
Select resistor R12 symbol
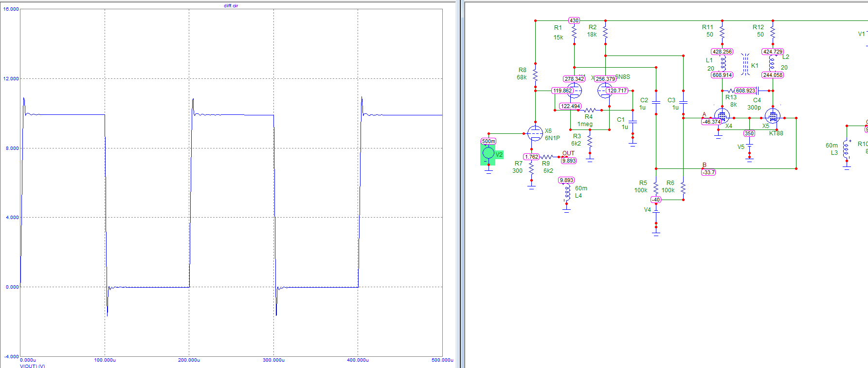[x=773, y=32]
